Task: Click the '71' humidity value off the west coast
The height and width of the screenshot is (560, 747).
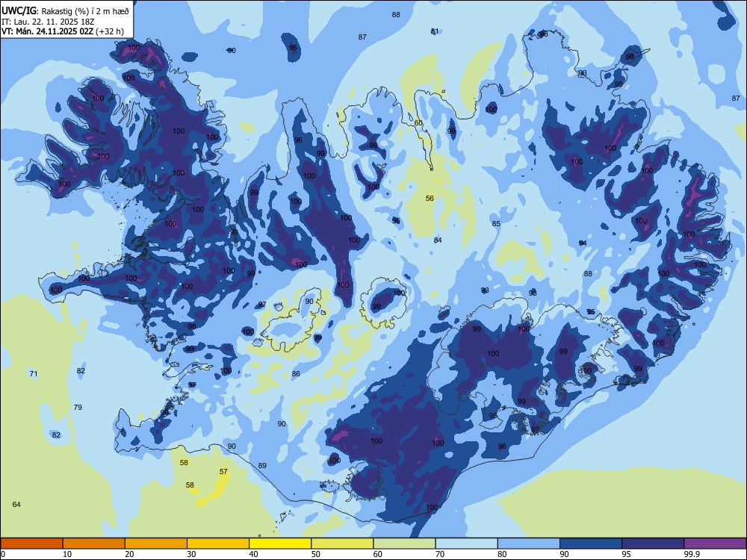Action: [34, 374]
